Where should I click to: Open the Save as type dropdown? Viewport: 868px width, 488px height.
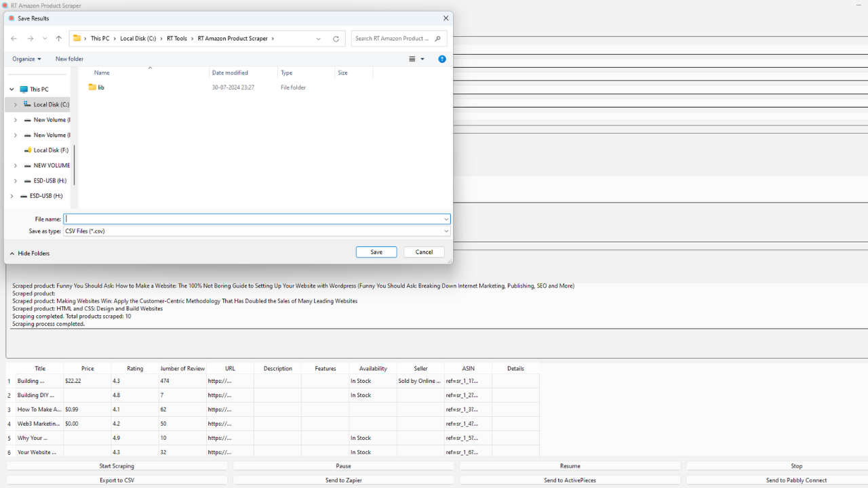(446, 231)
